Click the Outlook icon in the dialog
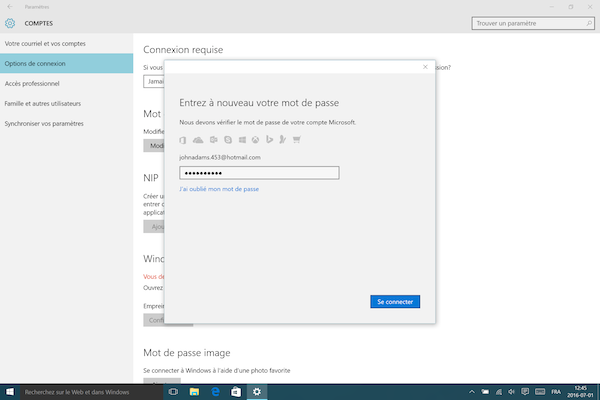Viewport: 600px width, 400px height. click(214, 140)
